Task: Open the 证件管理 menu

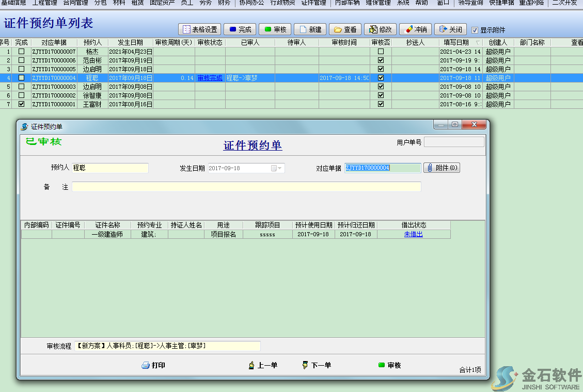Action: pos(313,3)
